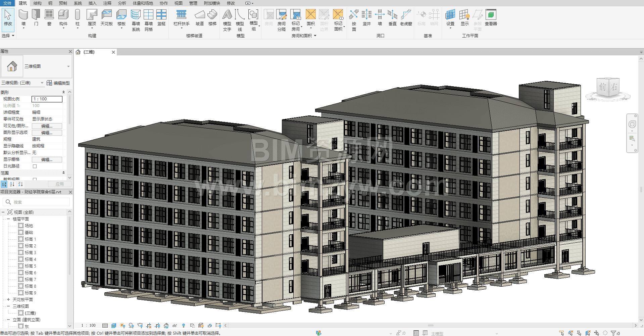This screenshot has width=644, height=336.
Task: Click 编辑... for 可见性/图形 row
Action: click(x=47, y=126)
